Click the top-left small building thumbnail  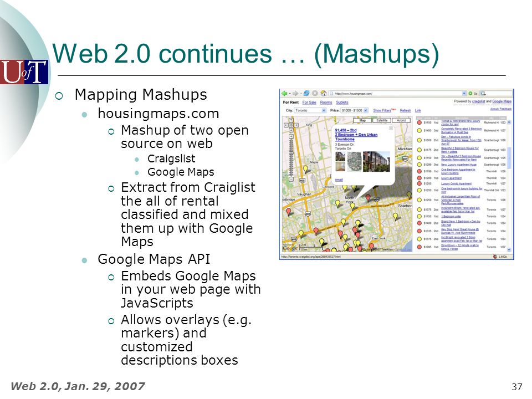[340, 156]
